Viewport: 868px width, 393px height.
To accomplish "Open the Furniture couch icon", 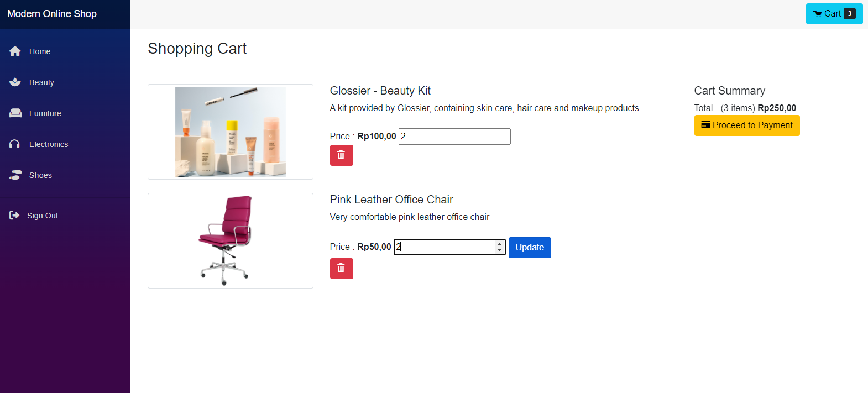I will [x=15, y=113].
